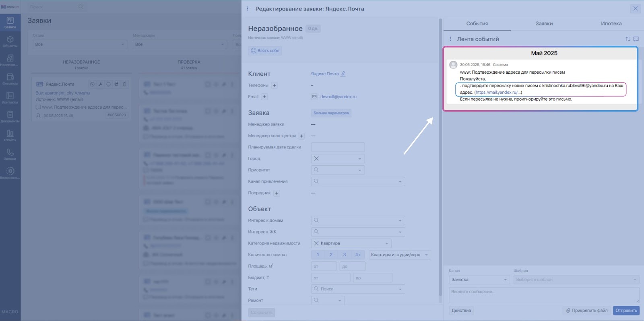The height and width of the screenshot is (321, 644).
Task: Toggle event feed sort order icon
Action: click(x=627, y=39)
